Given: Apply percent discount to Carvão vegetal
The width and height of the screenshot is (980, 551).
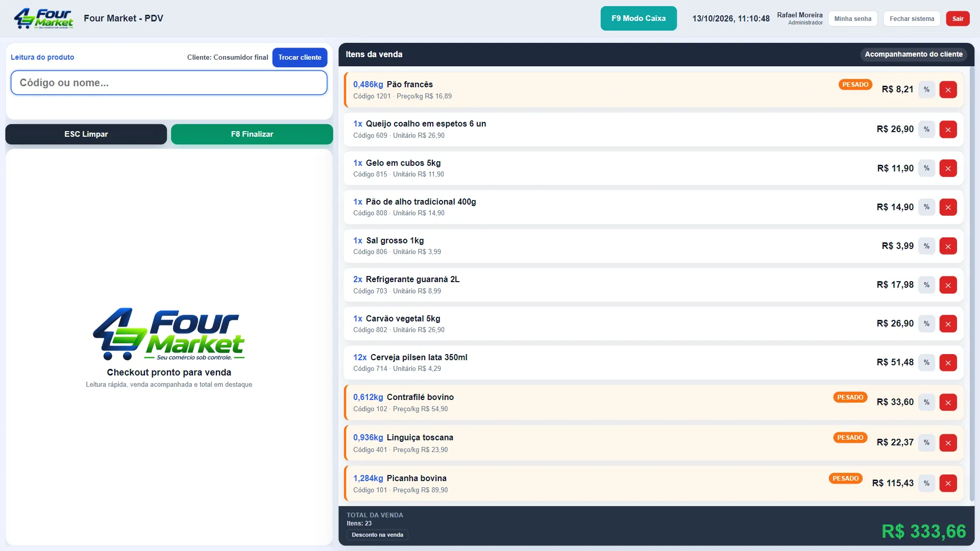Looking at the screenshot, I should click(x=926, y=323).
